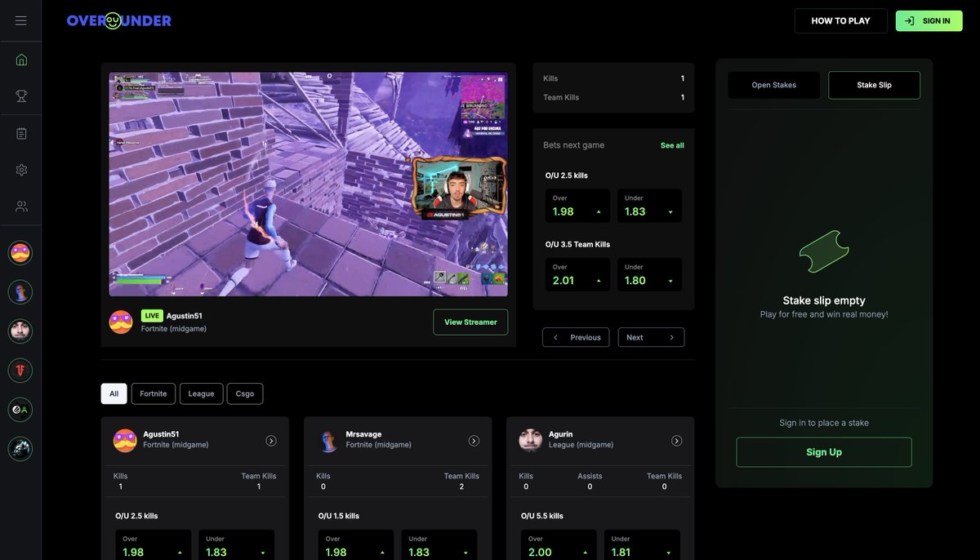
Task: Pick Under 1.81 in Agurin card
Action: [642, 545]
